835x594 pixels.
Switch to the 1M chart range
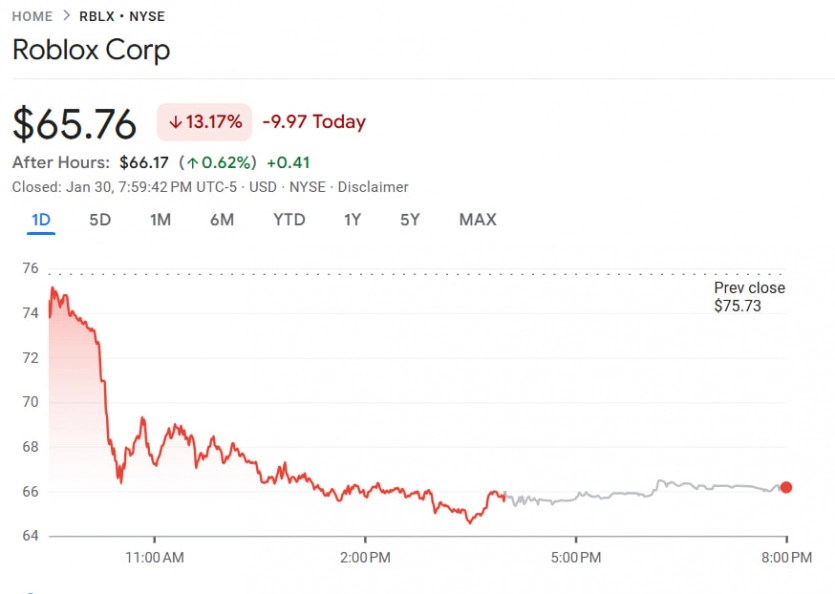[x=160, y=220]
